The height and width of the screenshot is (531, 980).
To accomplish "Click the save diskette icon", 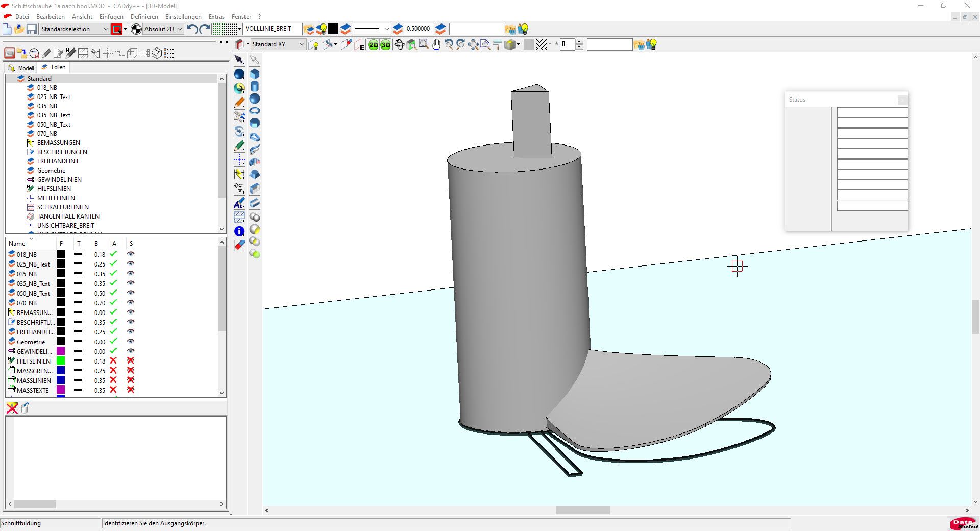I will pos(32,29).
